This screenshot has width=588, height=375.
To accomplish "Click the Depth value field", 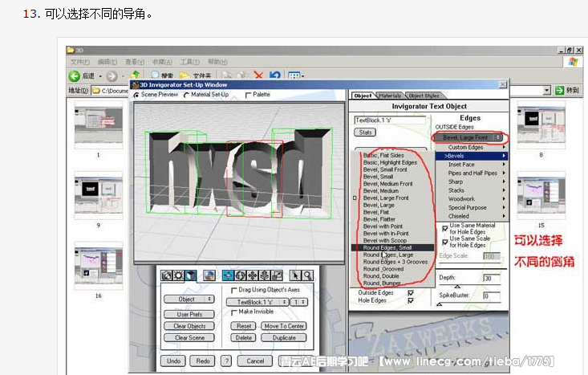I will tap(492, 278).
